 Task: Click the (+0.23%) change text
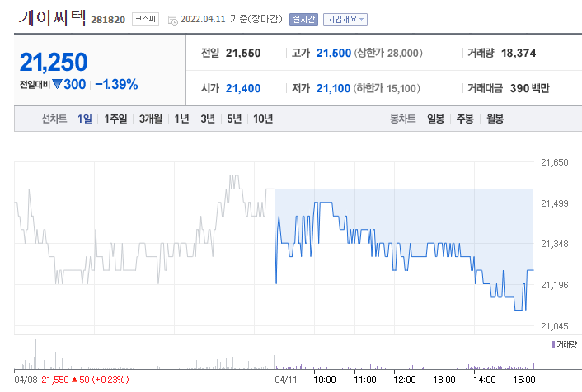coord(110,380)
